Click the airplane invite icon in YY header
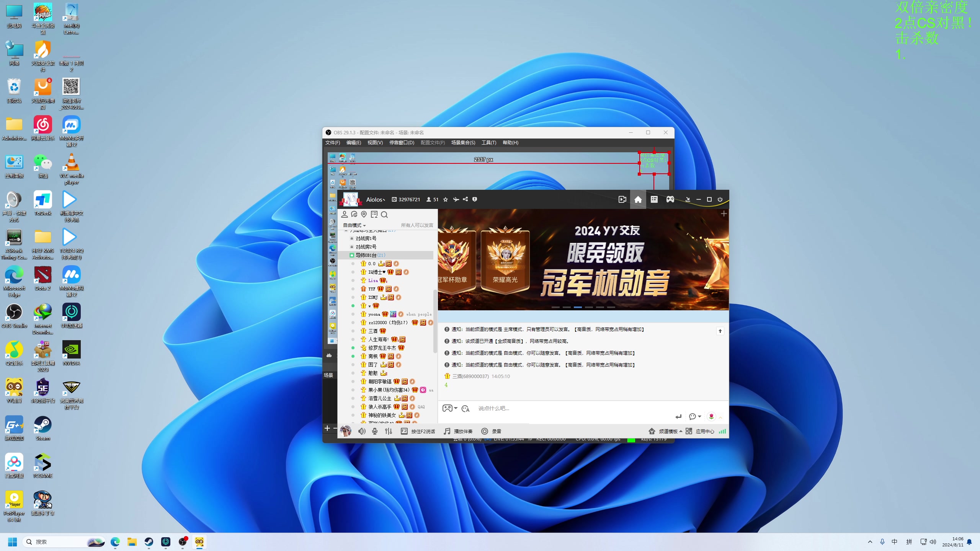The width and height of the screenshot is (980, 551). [x=456, y=199]
